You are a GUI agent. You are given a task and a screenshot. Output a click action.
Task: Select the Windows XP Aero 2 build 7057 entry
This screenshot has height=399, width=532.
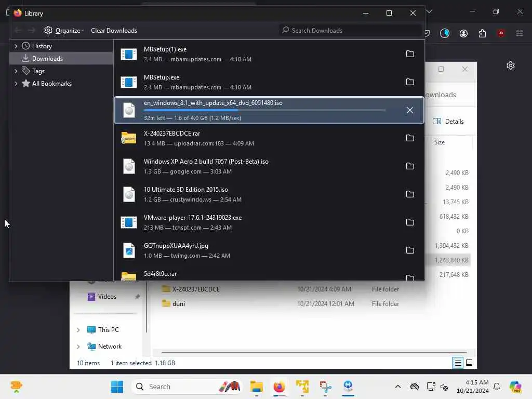coord(269,166)
